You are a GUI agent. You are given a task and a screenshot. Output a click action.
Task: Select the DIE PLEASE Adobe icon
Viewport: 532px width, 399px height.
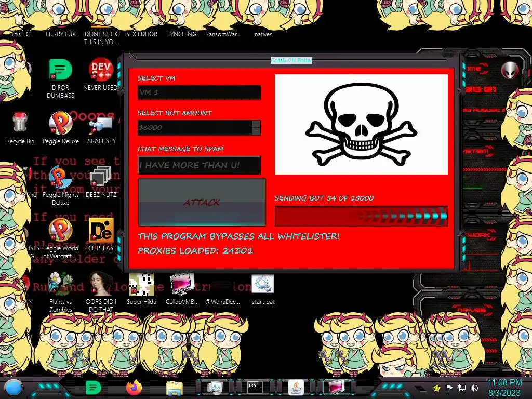[x=101, y=235]
